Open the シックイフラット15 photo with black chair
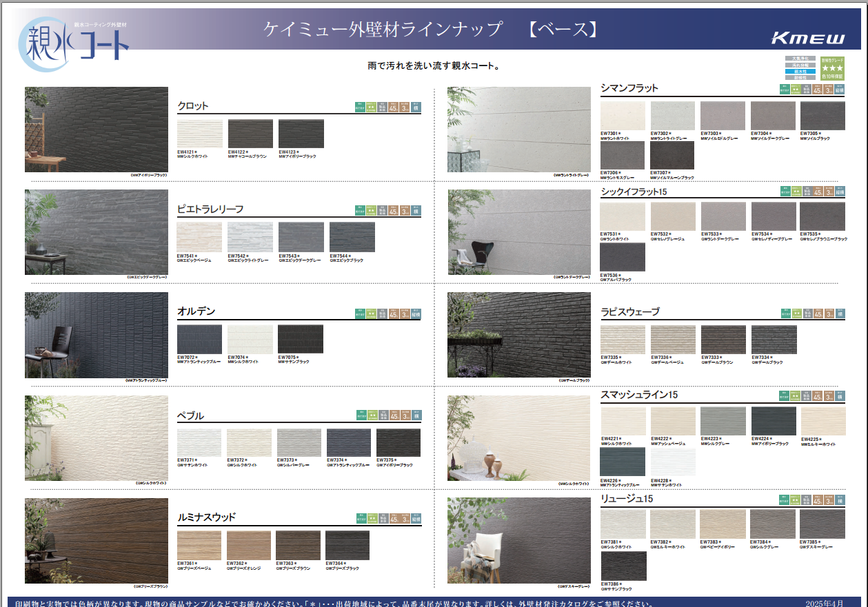The height and width of the screenshot is (607, 868). coord(519,232)
